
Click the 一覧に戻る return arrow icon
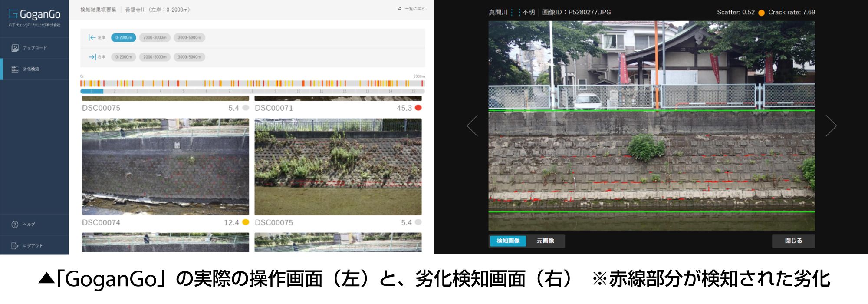click(399, 9)
